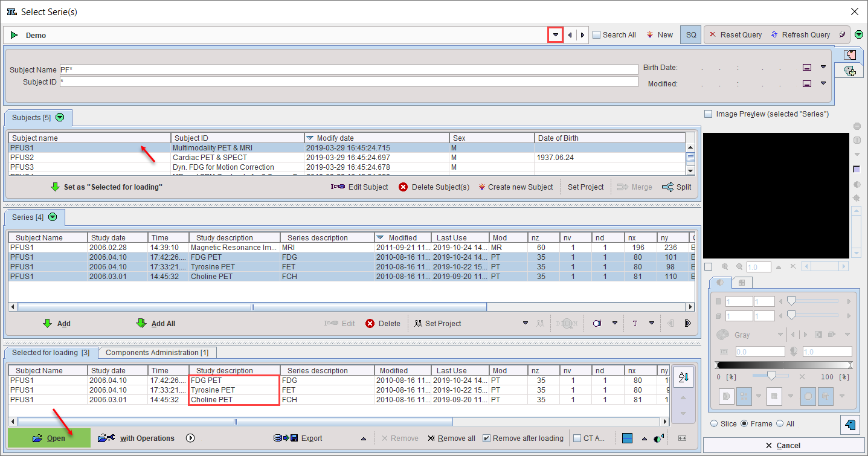
Task: Expand the Set Project dropdown arrow in Series
Action: [526, 323]
